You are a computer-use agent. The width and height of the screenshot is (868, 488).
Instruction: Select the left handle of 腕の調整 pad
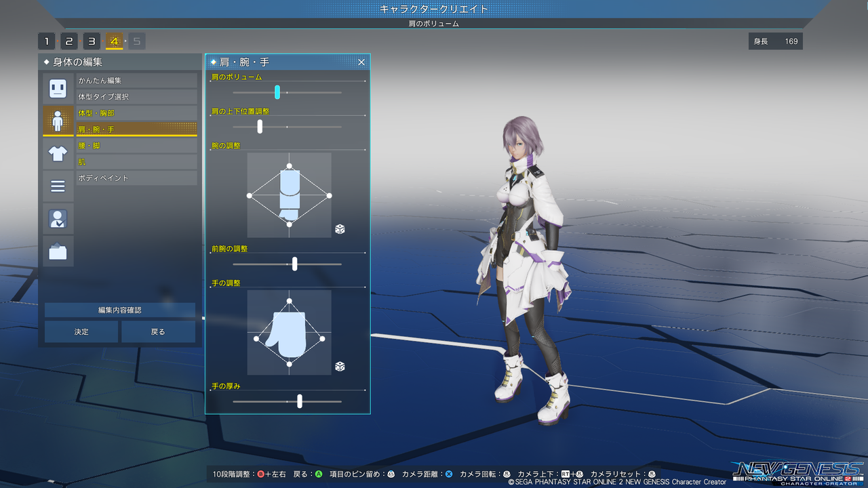[250, 195]
